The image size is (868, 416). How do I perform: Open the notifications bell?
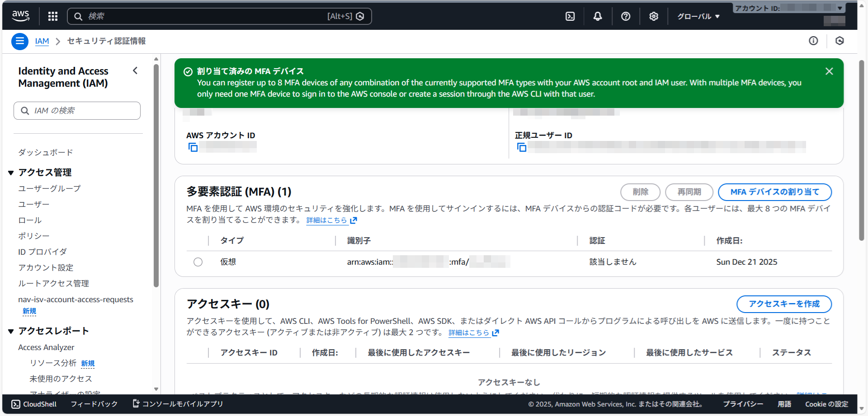(598, 16)
